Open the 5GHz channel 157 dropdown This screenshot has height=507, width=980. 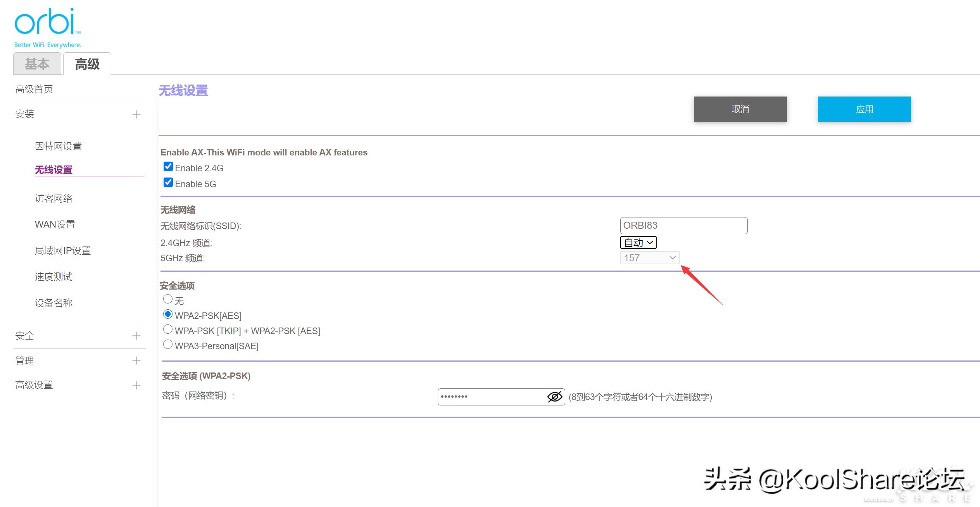coord(649,258)
